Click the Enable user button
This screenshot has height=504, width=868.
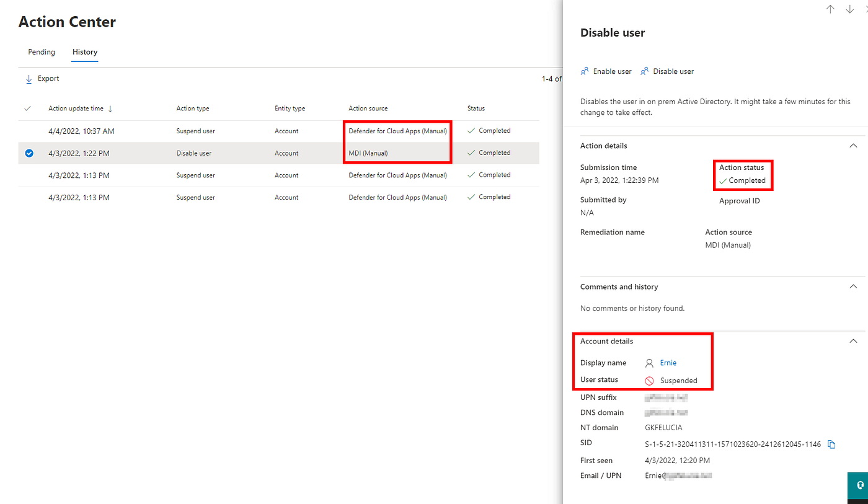606,71
